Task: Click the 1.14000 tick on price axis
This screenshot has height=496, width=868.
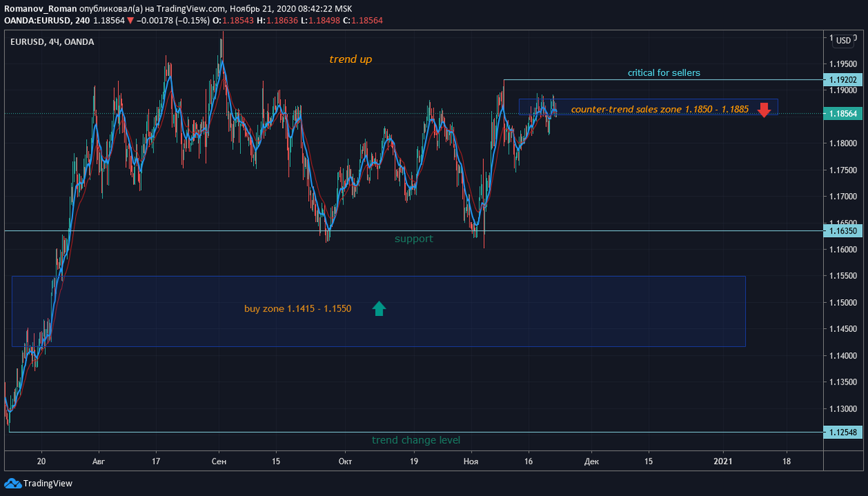Action: (x=843, y=355)
